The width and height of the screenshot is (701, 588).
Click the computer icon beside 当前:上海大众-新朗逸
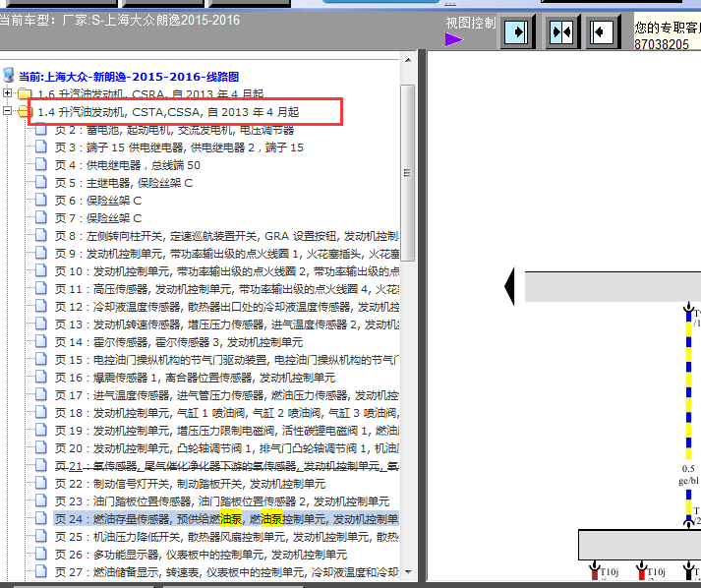click(9, 76)
